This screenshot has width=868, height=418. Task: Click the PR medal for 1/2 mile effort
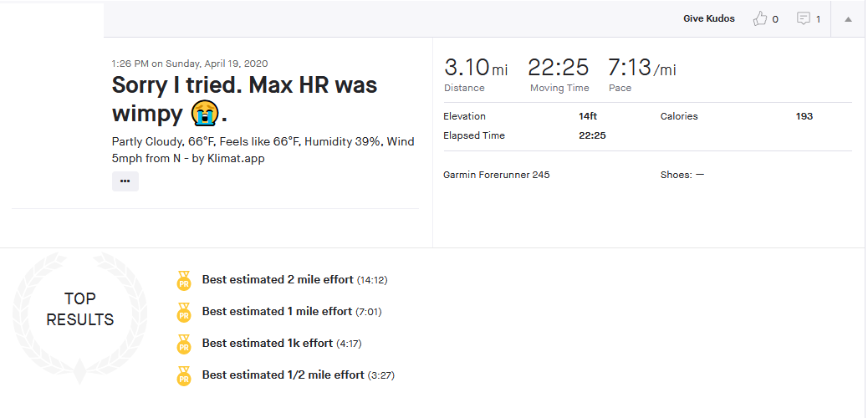pos(184,375)
